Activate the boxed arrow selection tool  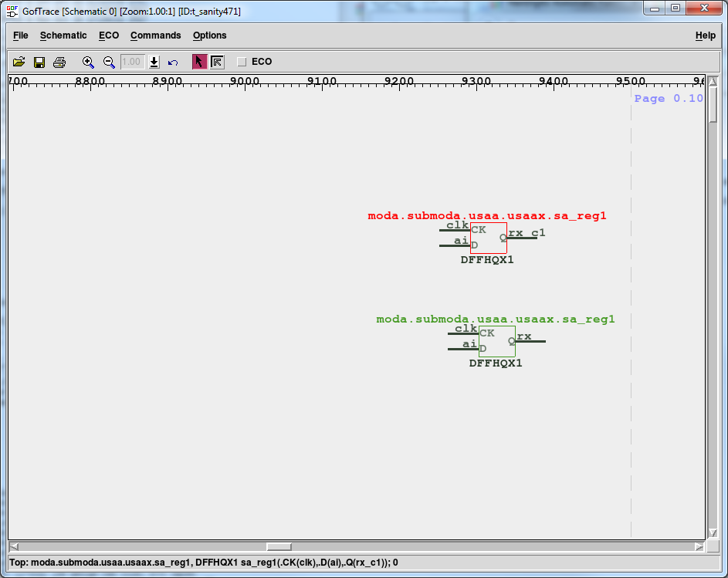tap(217, 62)
